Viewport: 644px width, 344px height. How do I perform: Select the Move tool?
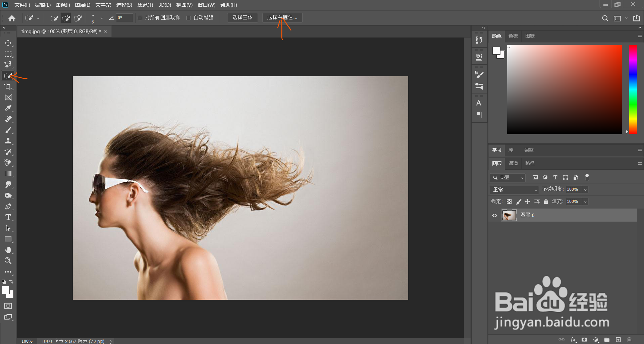click(x=8, y=43)
